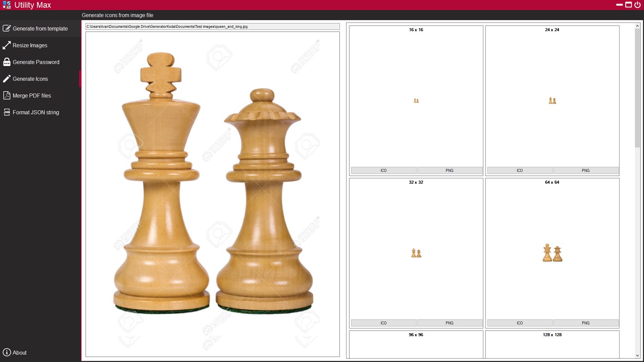The width and height of the screenshot is (644, 362).
Task: Click the 16 x 16 size label
Action: point(416,30)
